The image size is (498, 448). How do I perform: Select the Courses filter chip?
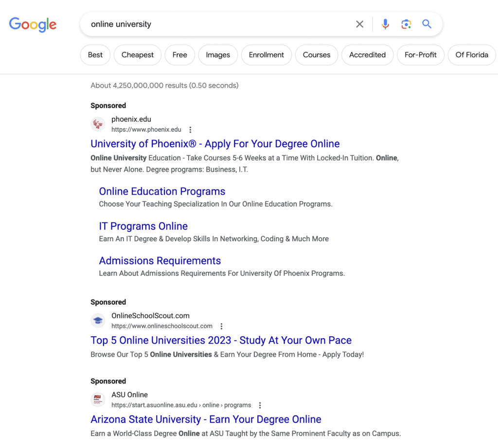pyautogui.click(x=316, y=55)
